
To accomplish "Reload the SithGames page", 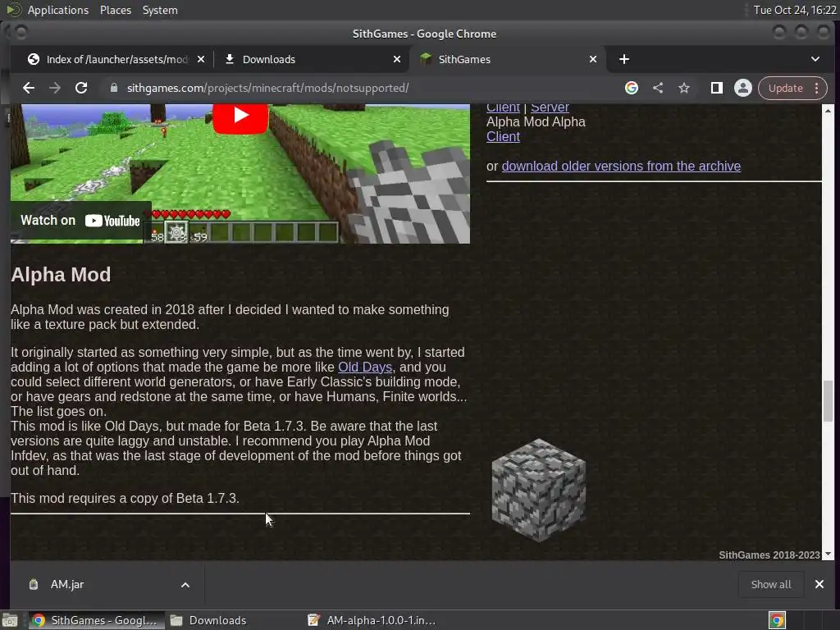I will pyautogui.click(x=81, y=88).
